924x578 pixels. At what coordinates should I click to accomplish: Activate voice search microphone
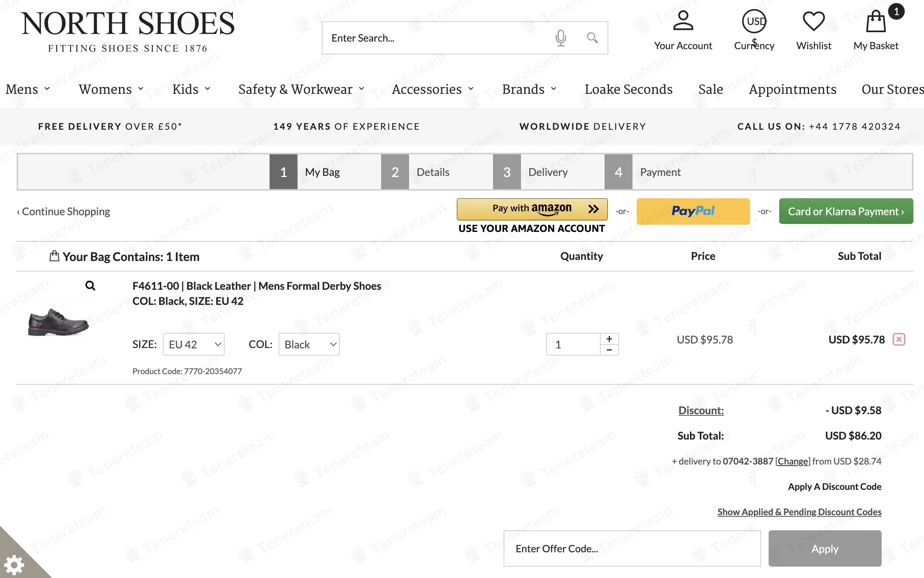tap(561, 37)
